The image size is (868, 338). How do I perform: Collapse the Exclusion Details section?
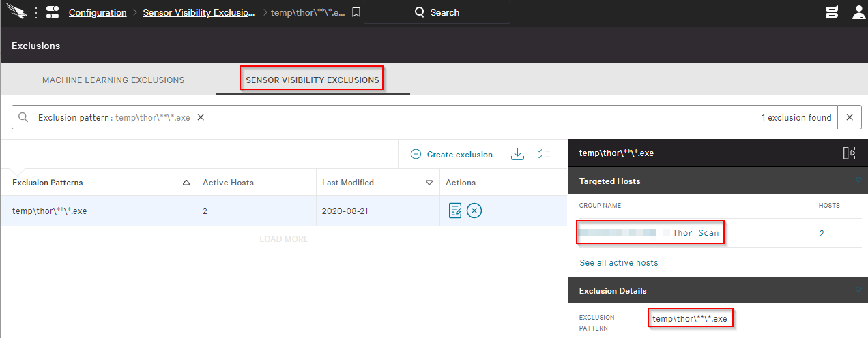(859, 290)
